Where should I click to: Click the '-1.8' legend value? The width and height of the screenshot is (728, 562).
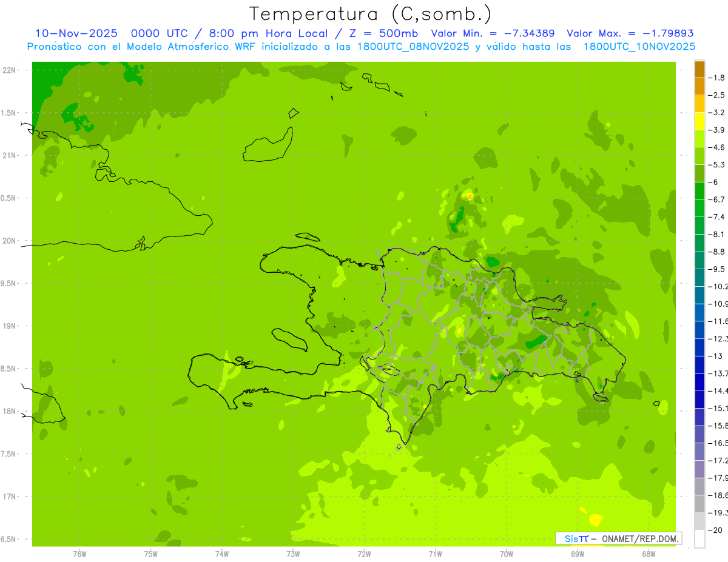[x=716, y=78]
